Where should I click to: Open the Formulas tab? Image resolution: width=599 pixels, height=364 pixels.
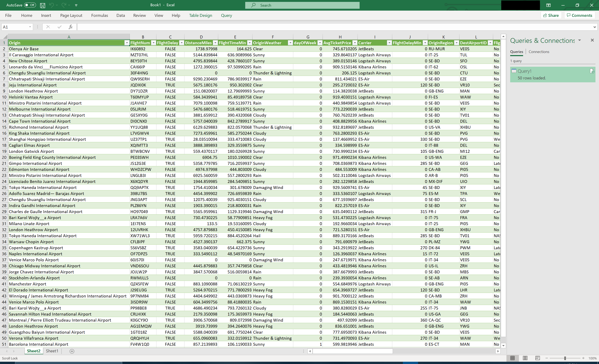tap(100, 15)
